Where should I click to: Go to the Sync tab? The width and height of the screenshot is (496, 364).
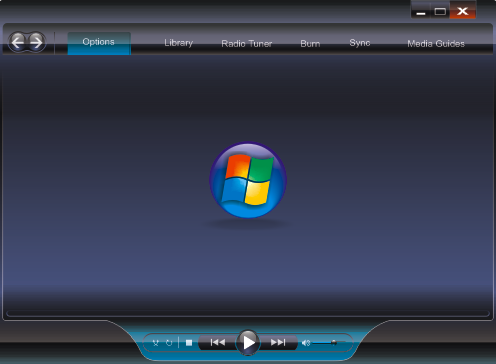(360, 43)
